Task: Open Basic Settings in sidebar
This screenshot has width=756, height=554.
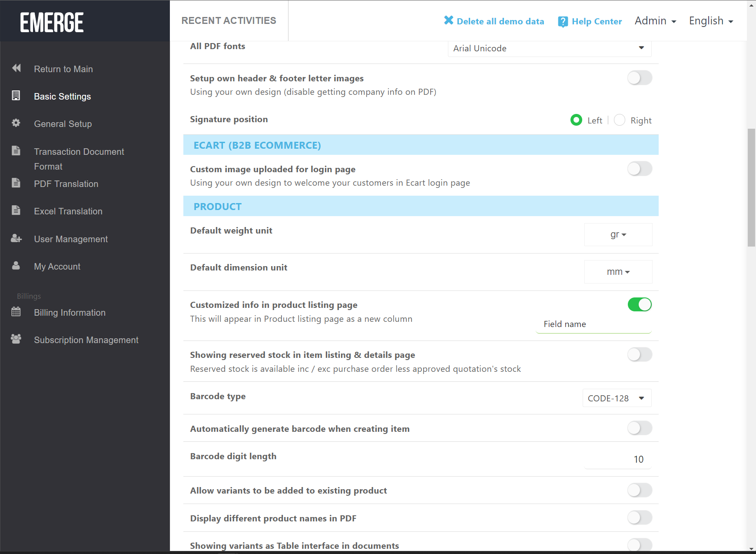Action: (x=63, y=97)
